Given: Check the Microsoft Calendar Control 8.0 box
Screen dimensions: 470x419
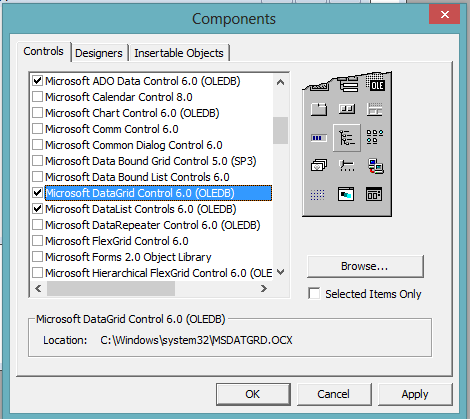Looking at the screenshot, I should point(37,97).
